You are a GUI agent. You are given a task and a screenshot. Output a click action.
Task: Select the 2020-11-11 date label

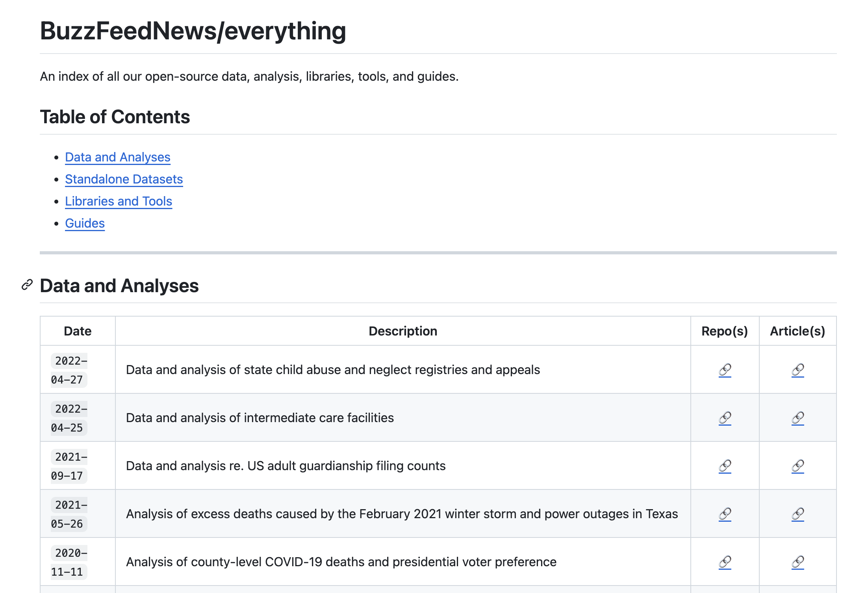[x=69, y=562]
